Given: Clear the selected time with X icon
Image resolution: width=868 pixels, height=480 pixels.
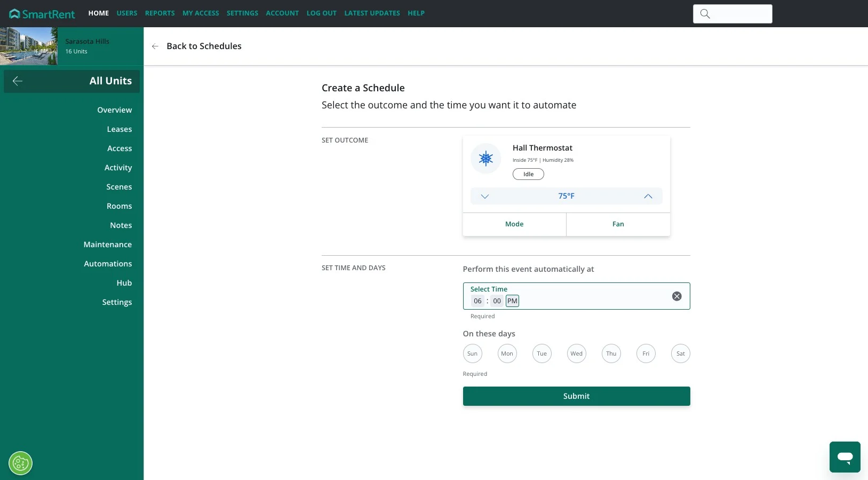Looking at the screenshot, I should pos(676,296).
